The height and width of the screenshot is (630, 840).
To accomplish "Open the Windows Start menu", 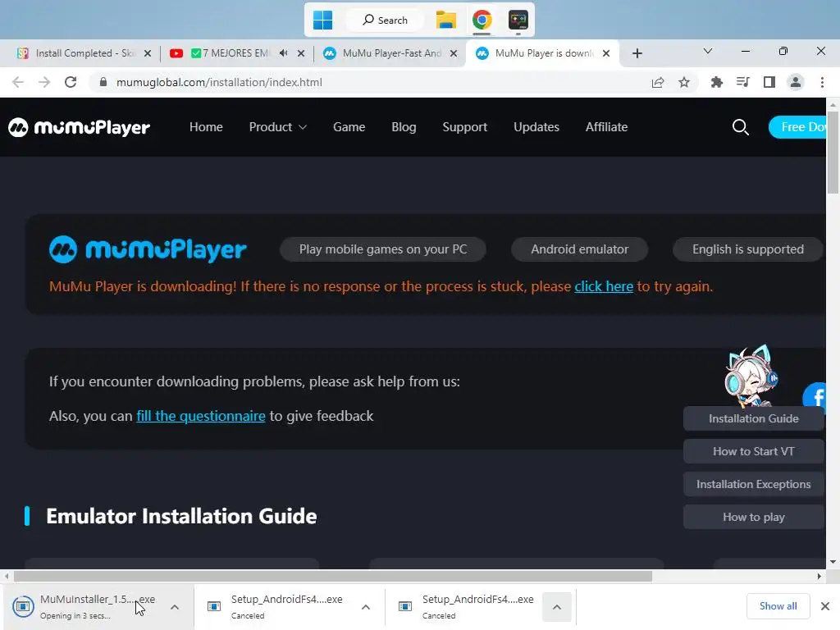I will (322, 21).
